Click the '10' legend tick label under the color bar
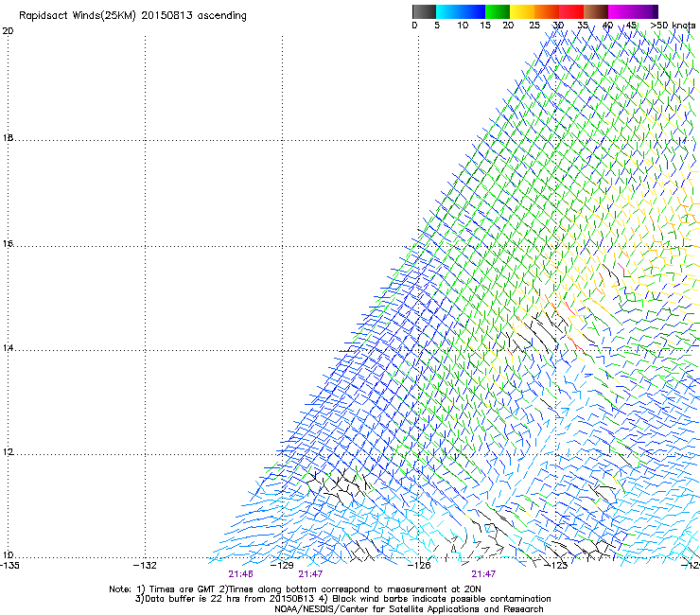 click(x=463, y=26)
